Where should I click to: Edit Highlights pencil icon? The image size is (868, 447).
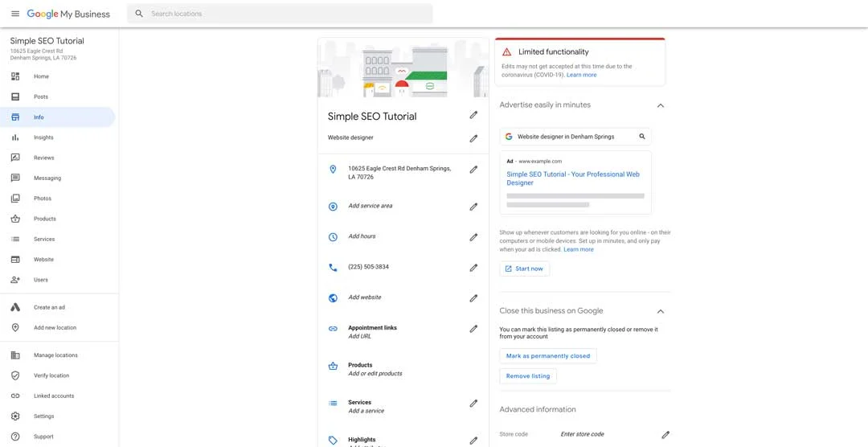tap(473, 441)
